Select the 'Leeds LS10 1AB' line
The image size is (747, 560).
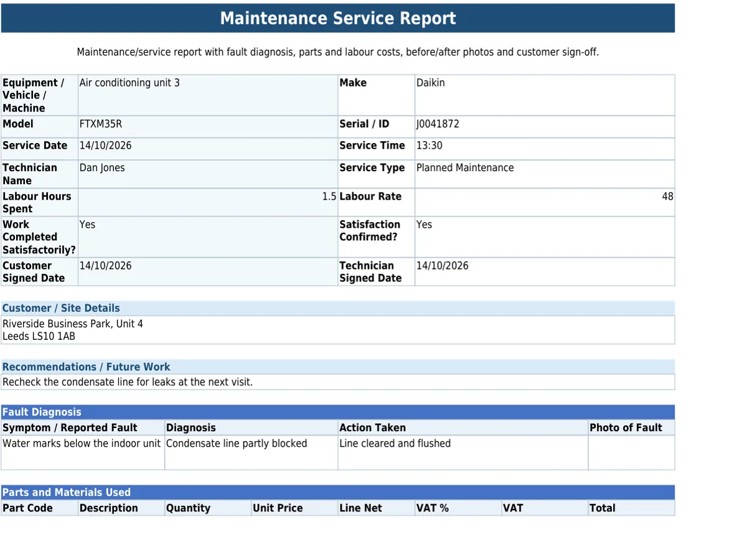click(39, 336)
